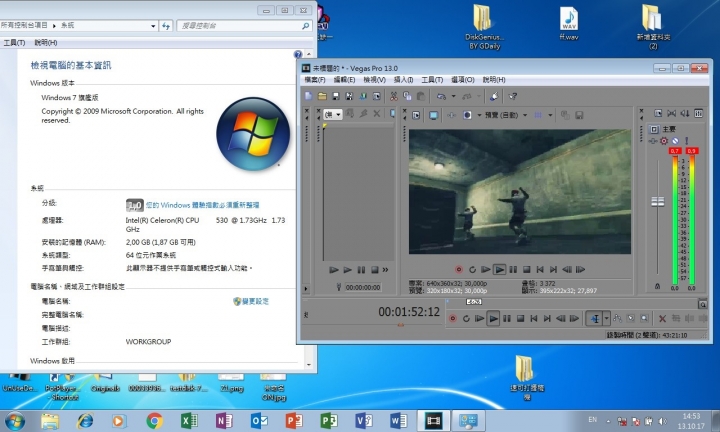
Task: Open Mixing Console icon in master panel
Action: pos(698,113)
